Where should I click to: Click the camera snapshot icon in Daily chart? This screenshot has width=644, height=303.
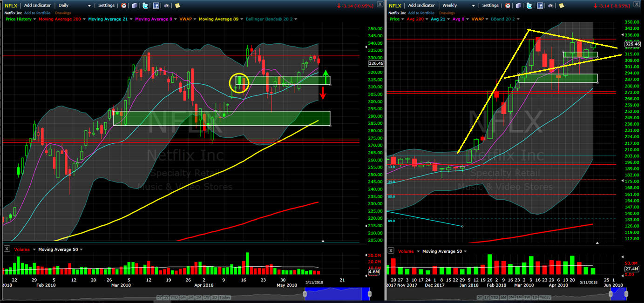pyautogui.click(x=167, y=6)
